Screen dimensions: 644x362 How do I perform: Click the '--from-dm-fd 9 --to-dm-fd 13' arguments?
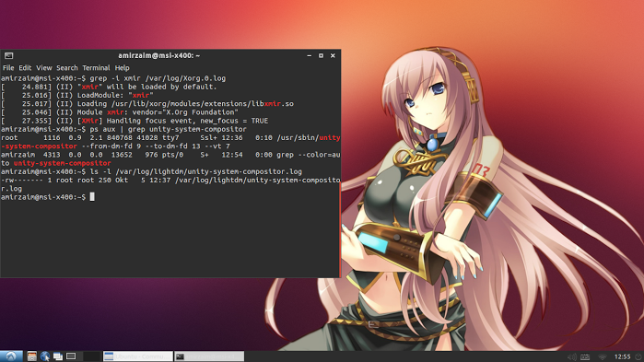coord(141,146)
